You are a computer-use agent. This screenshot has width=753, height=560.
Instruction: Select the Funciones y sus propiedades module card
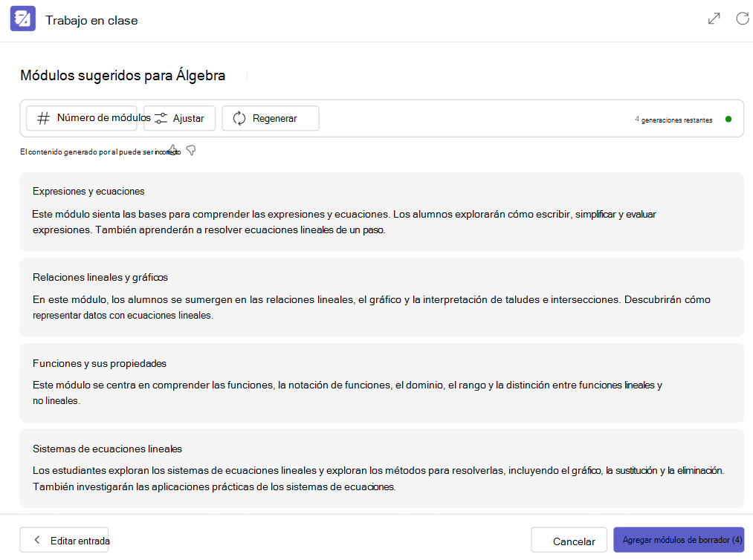(x=382, y=383)
